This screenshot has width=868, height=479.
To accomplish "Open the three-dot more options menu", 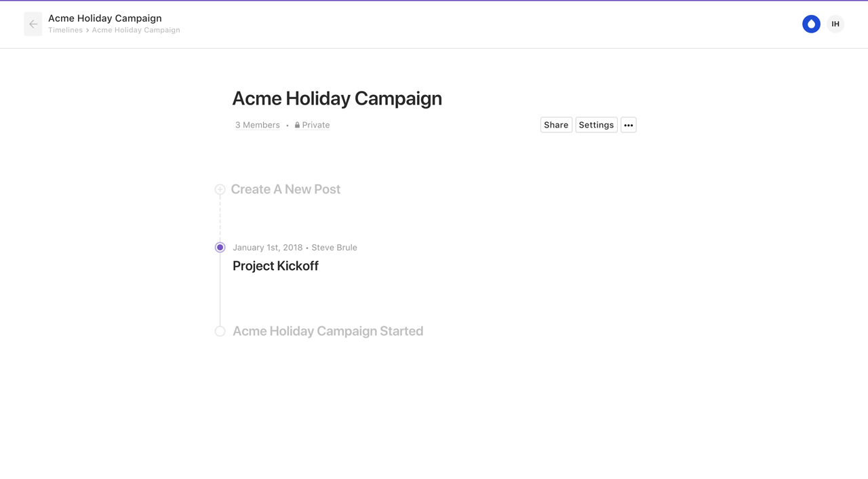I will coord(629,125).
